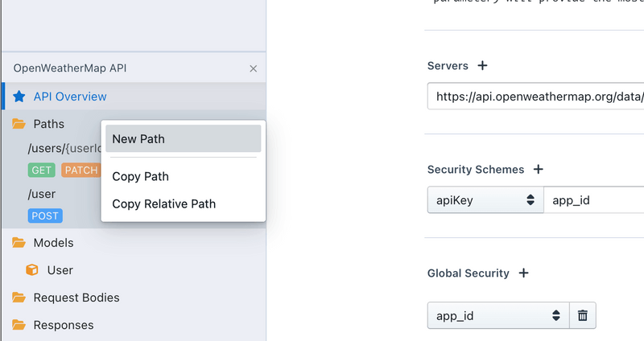Delete the app_id global security entry
This screenshot has width=644, height=341.
pos(583,316)
